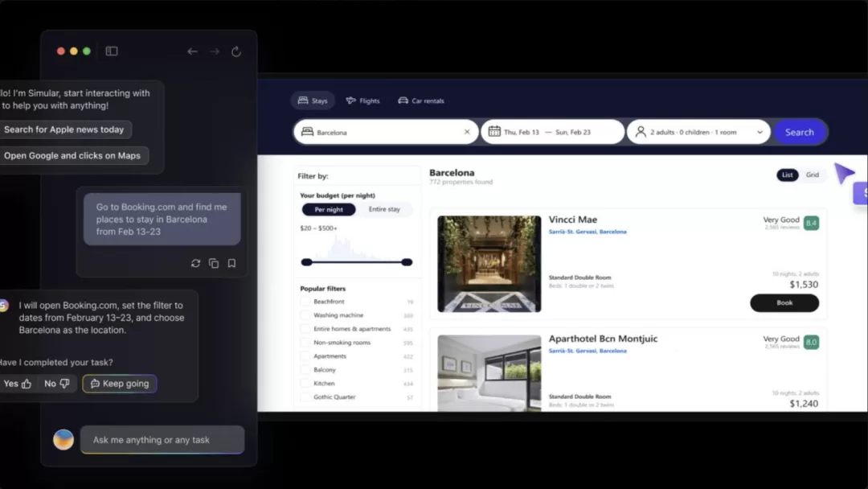Viewport: 868px width, 489px height.
Task: Click the $1,240 price text
Action: (x=804, y=404)
